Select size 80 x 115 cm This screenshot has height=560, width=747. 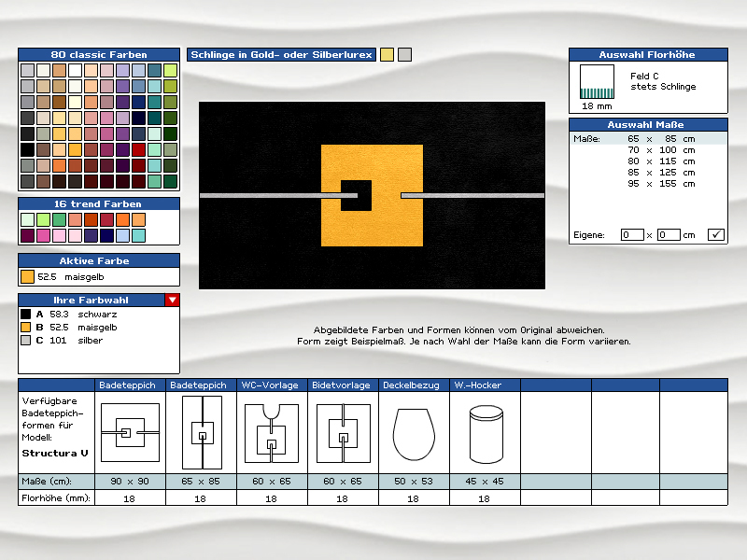pos(660,161)
